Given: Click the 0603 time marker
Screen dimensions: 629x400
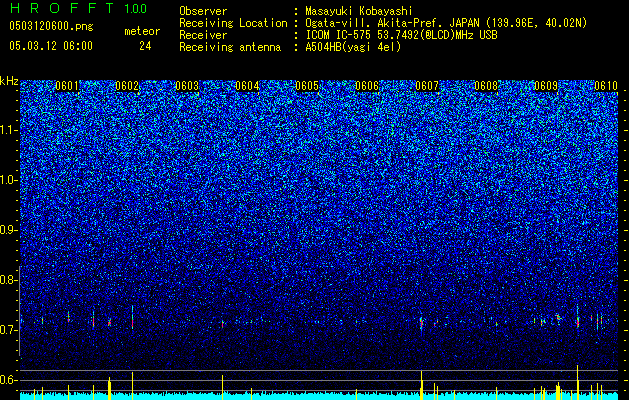Looking at the screenshot, I should point(187,86).
